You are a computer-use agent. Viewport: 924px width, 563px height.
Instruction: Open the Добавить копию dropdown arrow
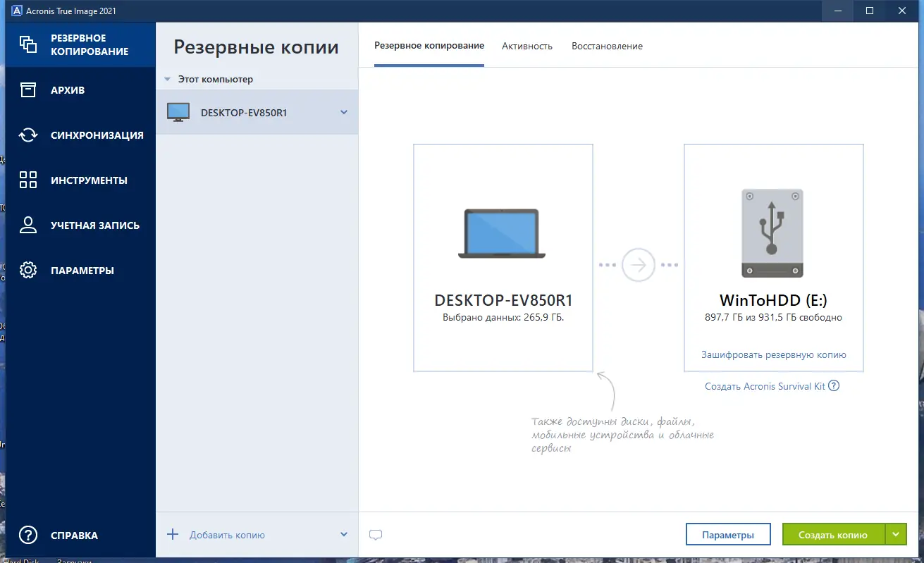(343, 534)
